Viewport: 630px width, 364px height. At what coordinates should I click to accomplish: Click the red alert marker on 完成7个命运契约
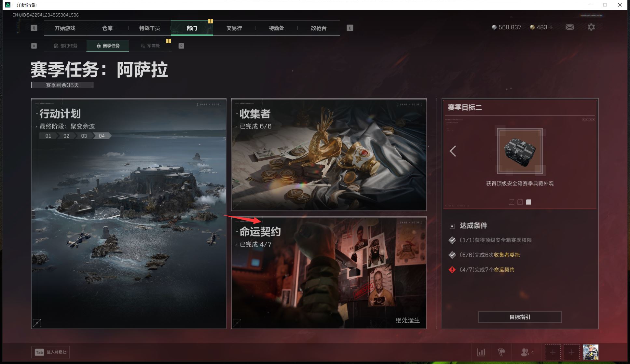[452, 270]
